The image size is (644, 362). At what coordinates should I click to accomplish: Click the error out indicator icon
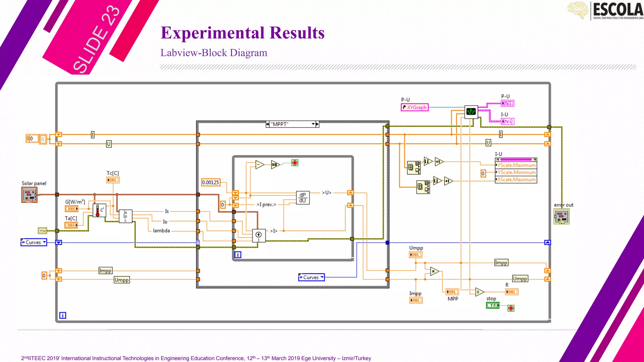click(561, 217)
